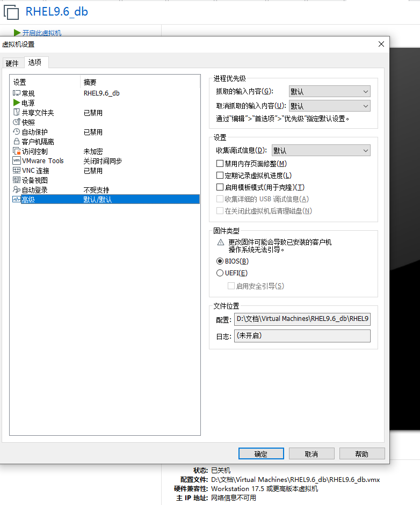Click the 快照 snapshot icon
The image size is (420, 505).
point(17,122)
